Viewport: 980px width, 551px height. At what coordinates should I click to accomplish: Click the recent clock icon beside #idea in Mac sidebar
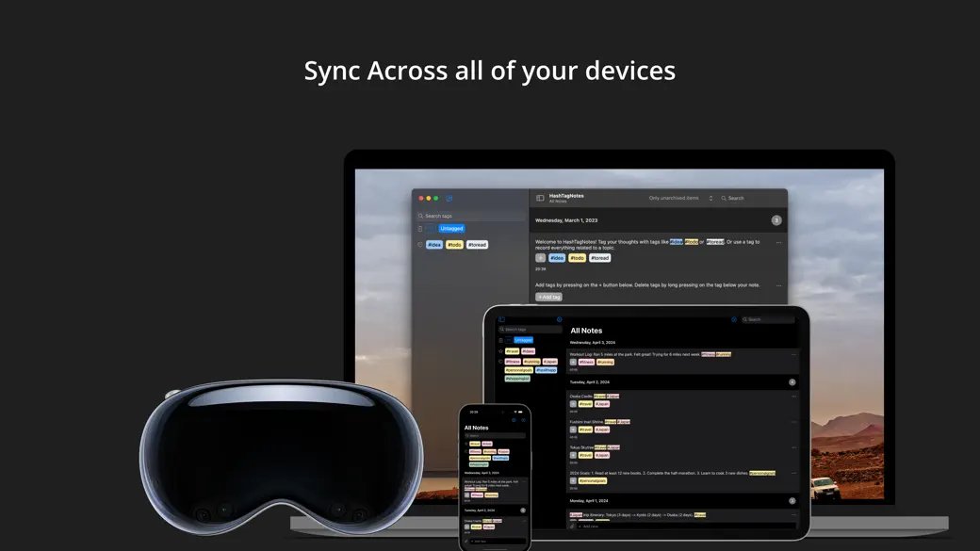click(x=420, y=245)
